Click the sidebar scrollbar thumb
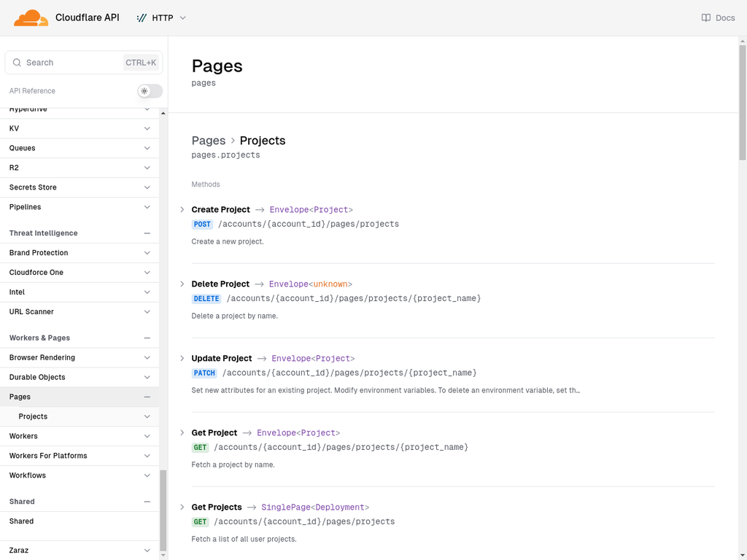 (x=163, y=510)
